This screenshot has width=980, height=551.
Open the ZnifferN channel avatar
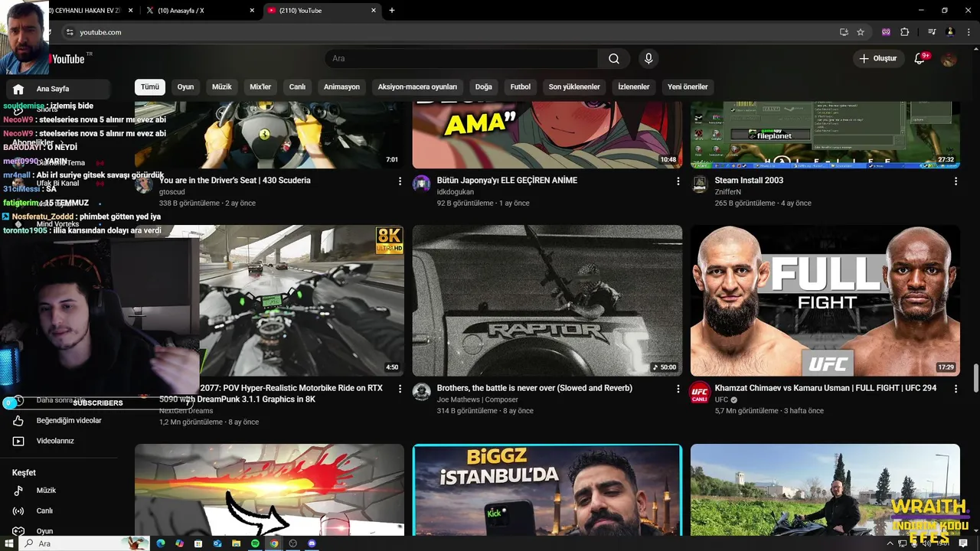click(x=700, y=184)
